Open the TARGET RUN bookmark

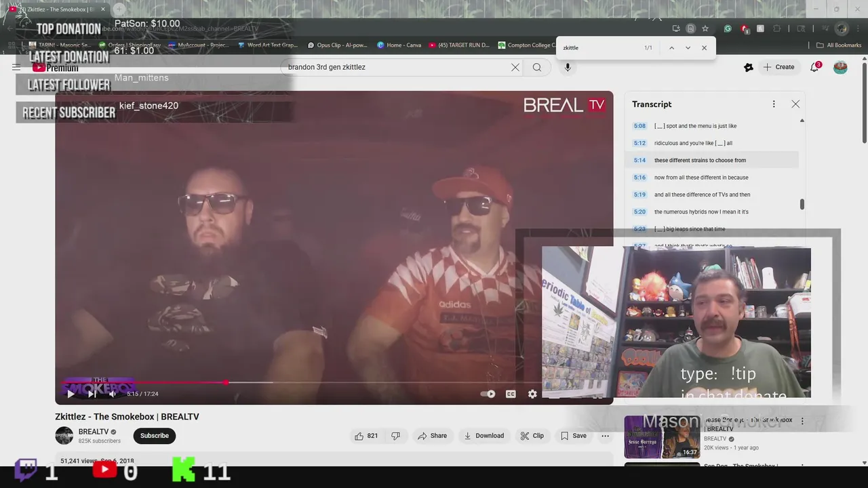(x=459, y=45)
